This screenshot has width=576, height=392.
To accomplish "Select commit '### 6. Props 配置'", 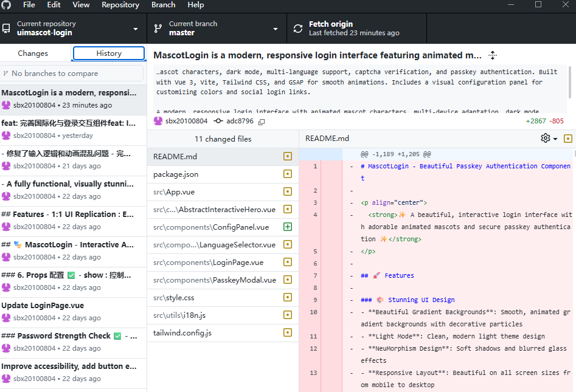I will point(74,282).
